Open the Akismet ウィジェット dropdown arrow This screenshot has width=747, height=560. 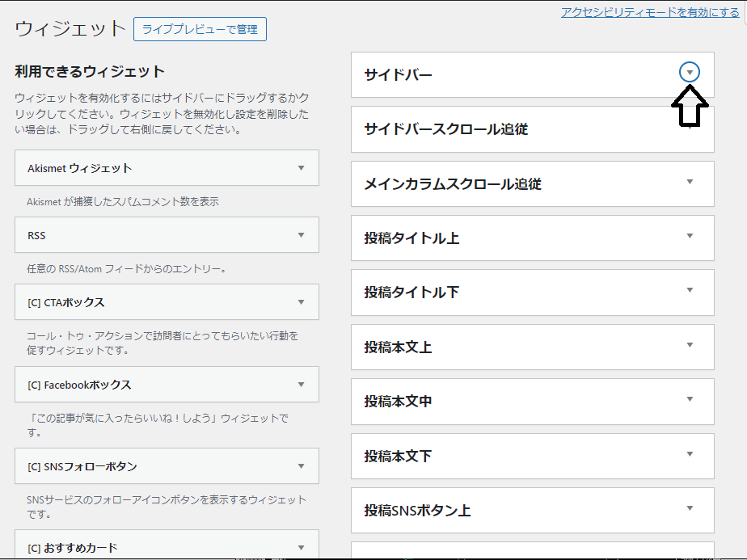pyautogui.click(x=301, y=168)
